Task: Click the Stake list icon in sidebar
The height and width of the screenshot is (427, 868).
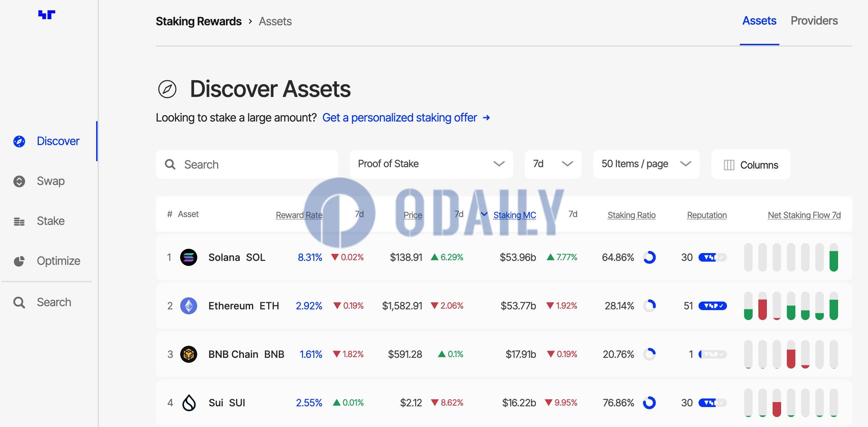Action: (x=19, y=221)
